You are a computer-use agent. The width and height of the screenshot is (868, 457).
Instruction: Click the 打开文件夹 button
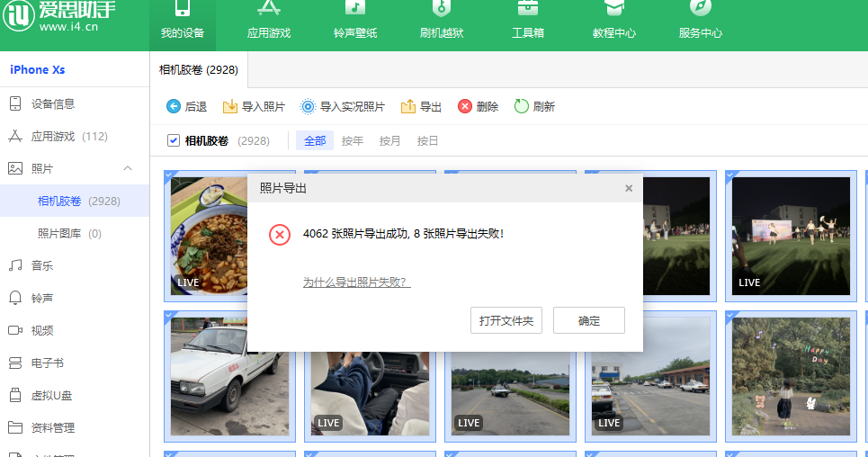coord(506,321)
